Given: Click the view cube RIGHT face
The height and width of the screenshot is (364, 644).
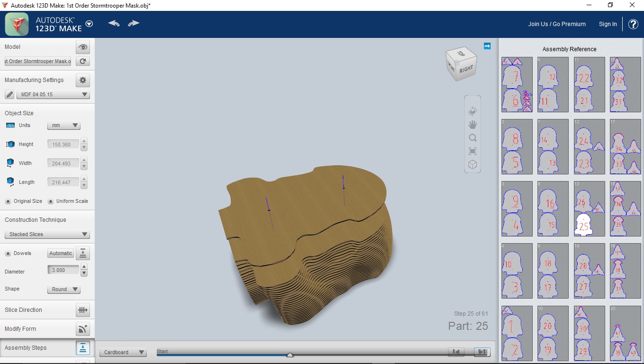Looking at the screenshot, I should 466,69.
